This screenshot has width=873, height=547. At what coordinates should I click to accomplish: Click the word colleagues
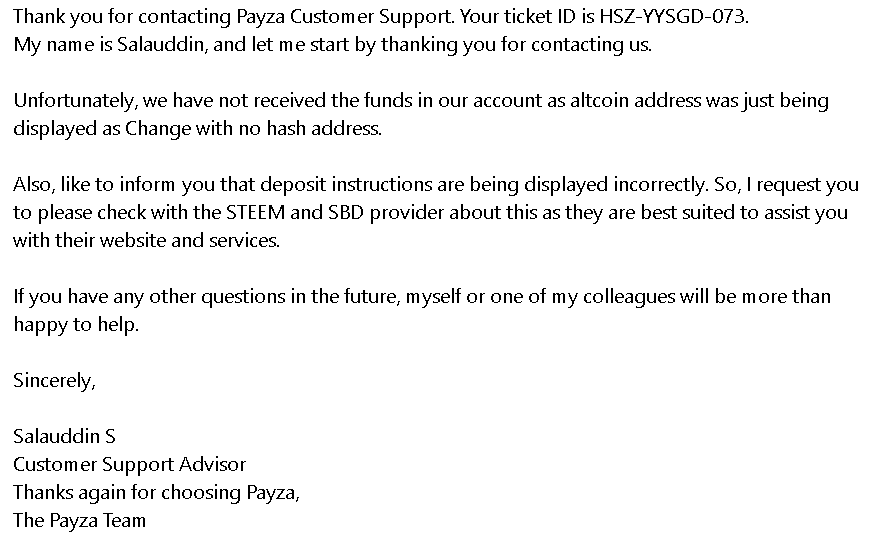coord(629,297)
